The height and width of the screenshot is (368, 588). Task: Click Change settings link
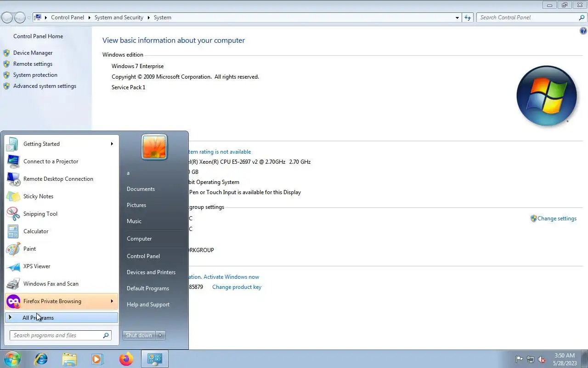tap(557, 218)
